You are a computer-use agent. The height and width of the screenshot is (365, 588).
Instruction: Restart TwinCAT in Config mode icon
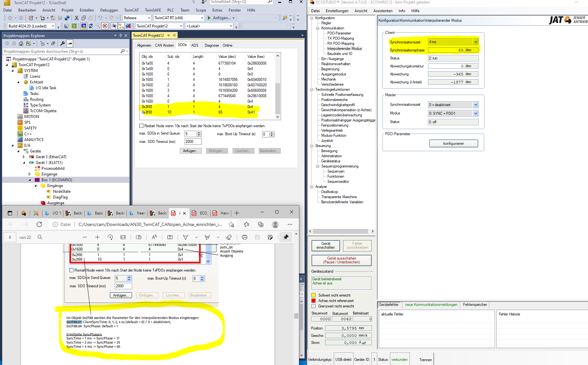click(x=84, y=26)
